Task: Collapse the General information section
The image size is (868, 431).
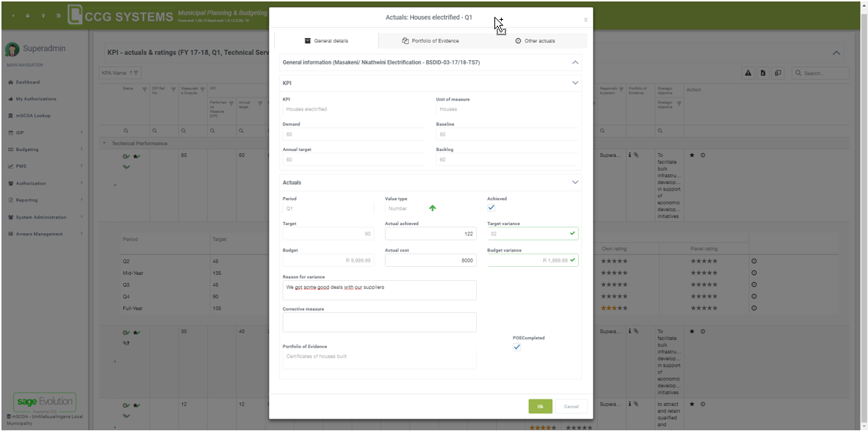Action: [575, 63]
